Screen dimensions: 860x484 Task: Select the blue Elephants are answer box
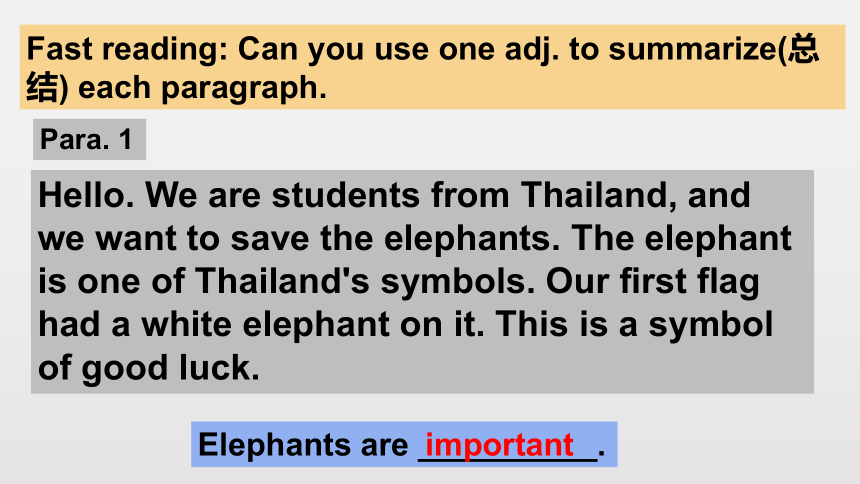(404, 444)
